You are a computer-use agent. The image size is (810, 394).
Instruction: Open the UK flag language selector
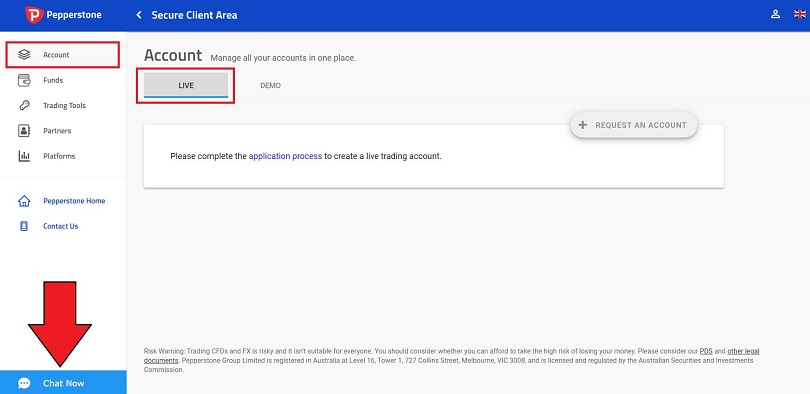point(799,14)
